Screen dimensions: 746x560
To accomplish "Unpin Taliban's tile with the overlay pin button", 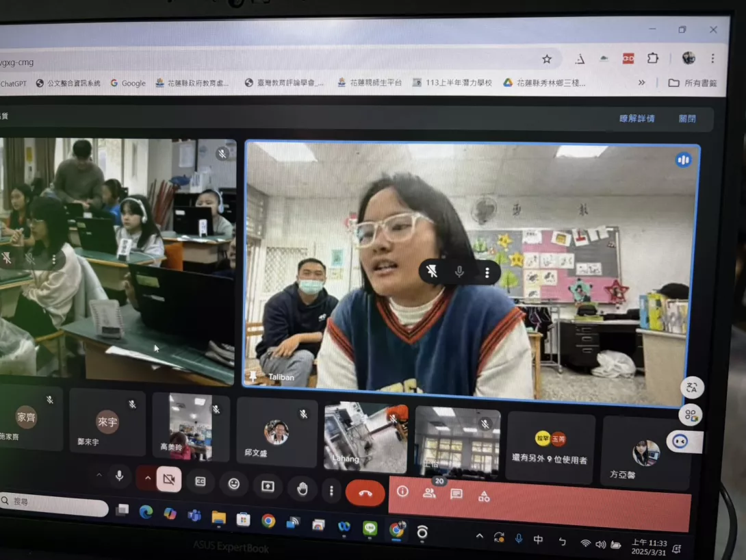I will [432, 271].
